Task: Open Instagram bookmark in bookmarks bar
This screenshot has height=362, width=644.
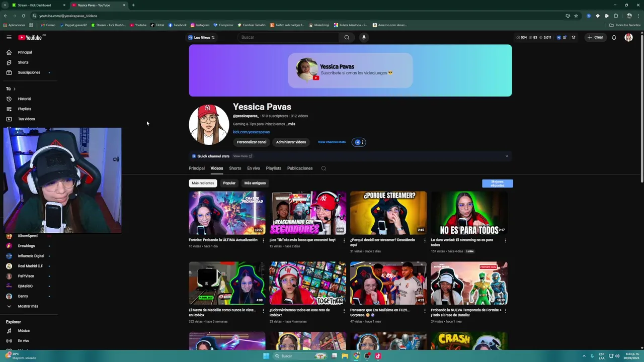Action: (200, 25)
